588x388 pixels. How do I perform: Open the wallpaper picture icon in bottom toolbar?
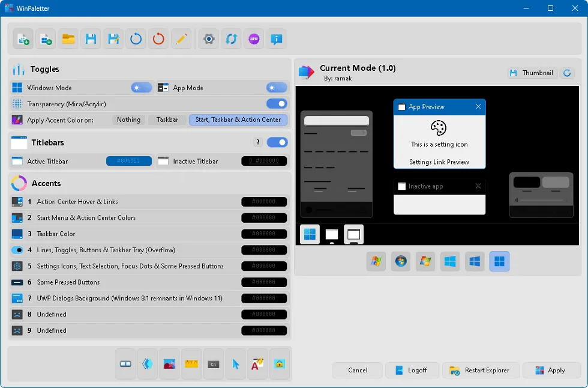(x=169, y=364)
